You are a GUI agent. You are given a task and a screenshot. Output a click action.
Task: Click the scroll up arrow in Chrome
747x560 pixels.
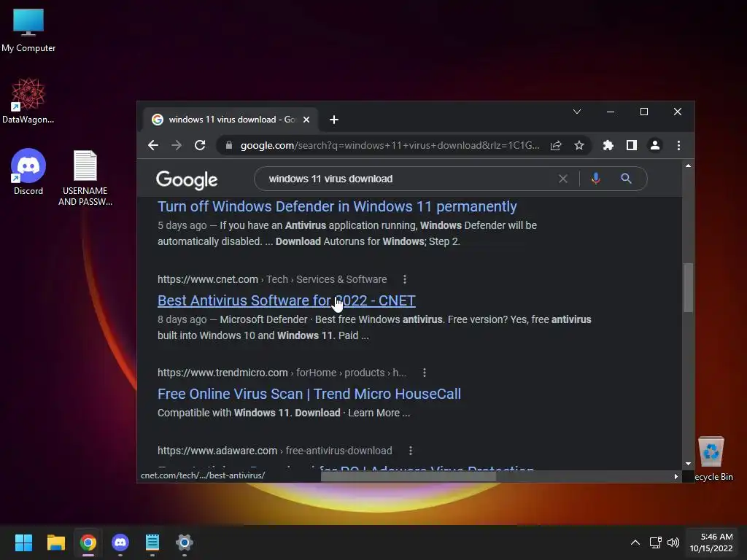click(x=688, y=166)
